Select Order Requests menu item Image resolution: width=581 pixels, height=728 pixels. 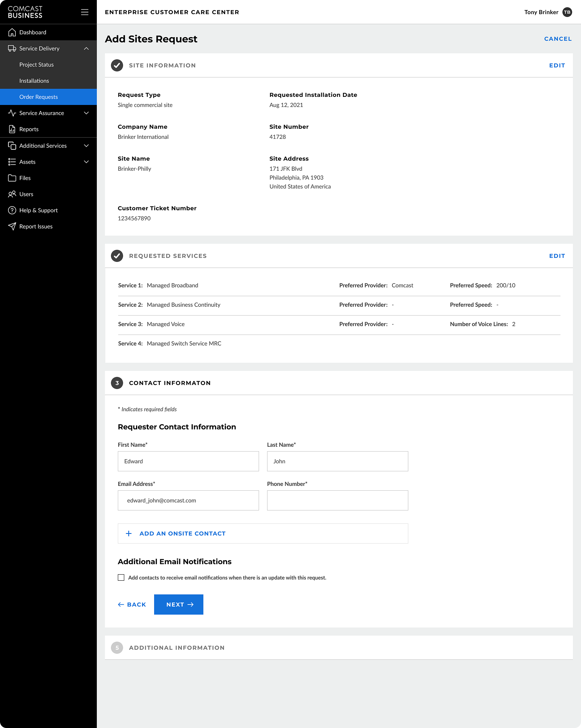[48, 97]
